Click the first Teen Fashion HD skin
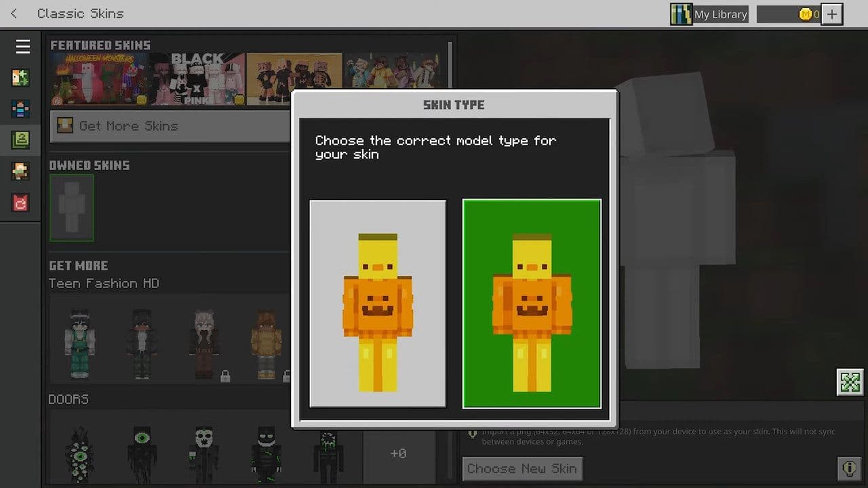 (79, 344)
